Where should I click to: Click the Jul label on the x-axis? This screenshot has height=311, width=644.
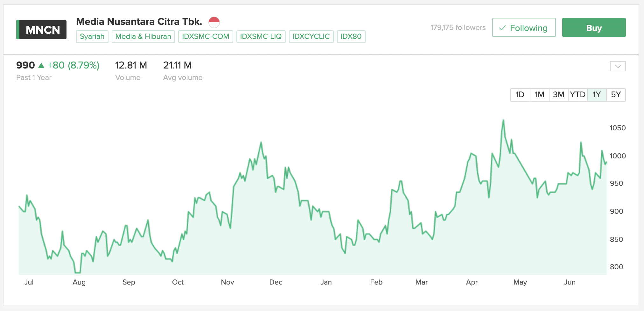29,282
